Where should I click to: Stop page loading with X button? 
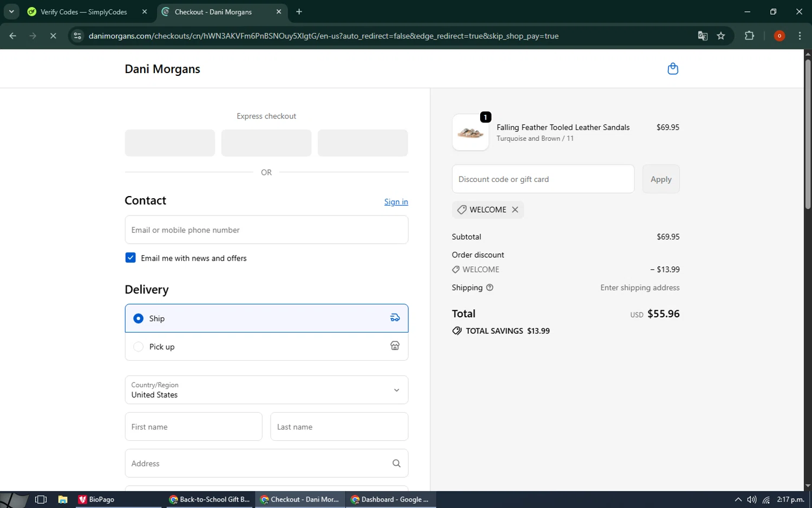53,36
